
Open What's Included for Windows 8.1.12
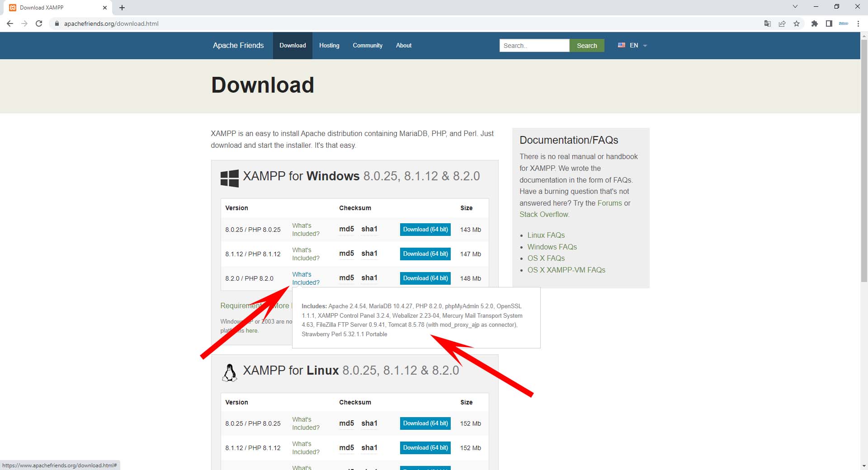[306, 254]
